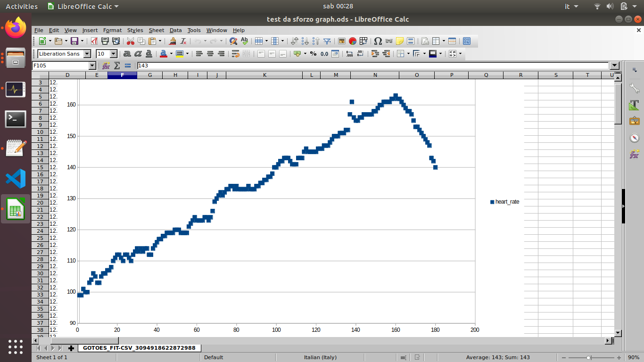Toggle italic formatting
This screenshot has width=644, height=362.
pos(138,54)
